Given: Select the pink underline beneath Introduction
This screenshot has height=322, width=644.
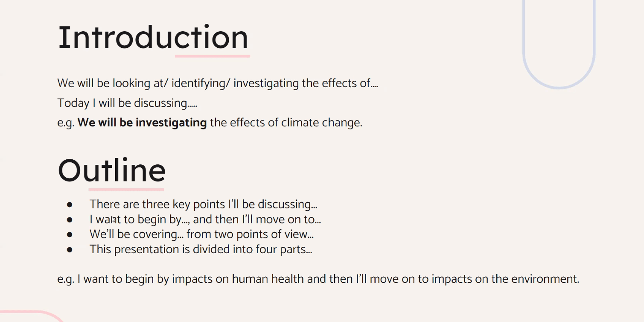Looking at the screenshot, I should 213,56.
